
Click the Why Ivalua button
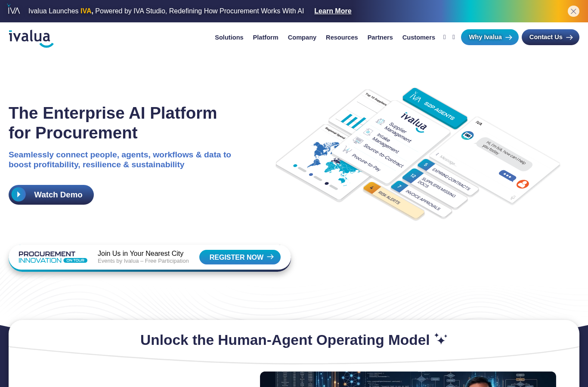pos(490,37)
